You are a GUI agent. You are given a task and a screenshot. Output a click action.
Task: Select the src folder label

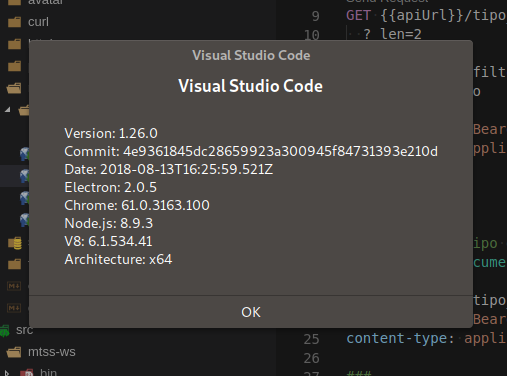pos(24,330)
